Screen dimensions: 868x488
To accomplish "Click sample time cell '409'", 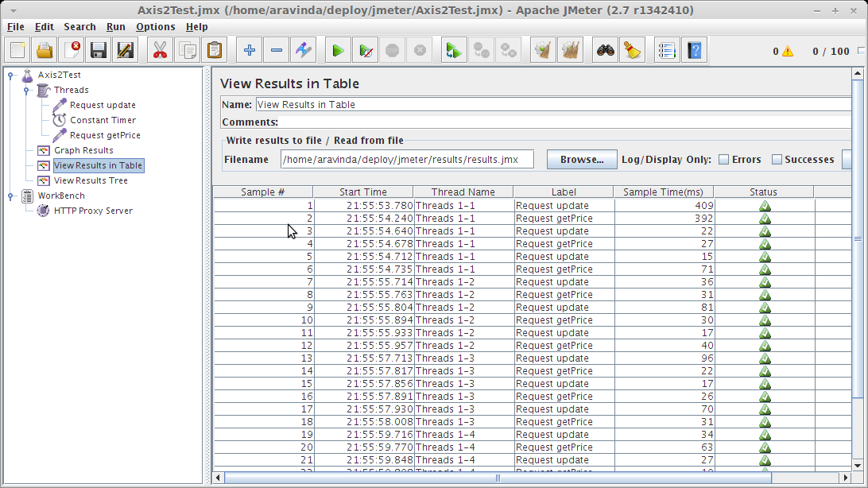I will pos(664,206).
